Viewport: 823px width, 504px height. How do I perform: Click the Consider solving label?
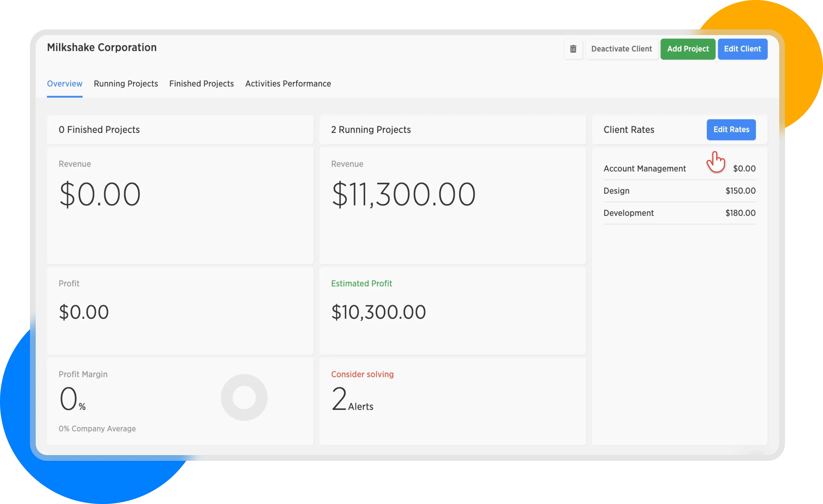[362, 374]
